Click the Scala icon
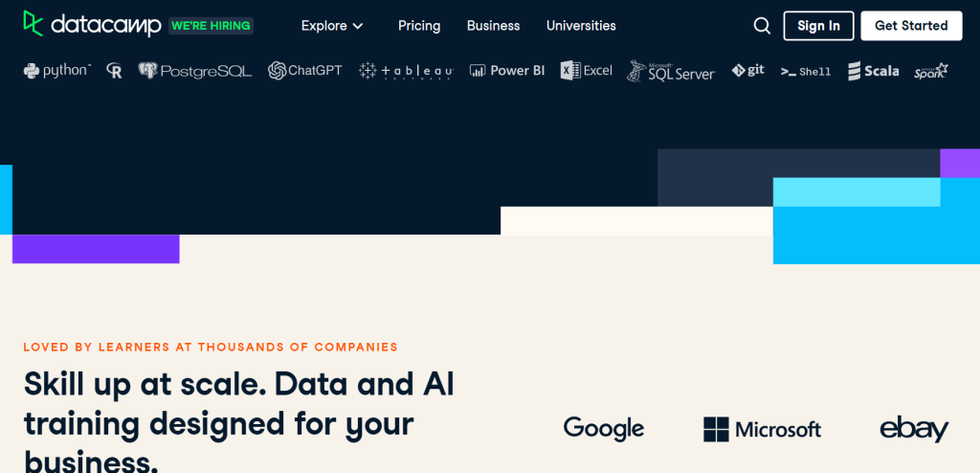This screenshot has height=473, width=980. coord(873,71)
